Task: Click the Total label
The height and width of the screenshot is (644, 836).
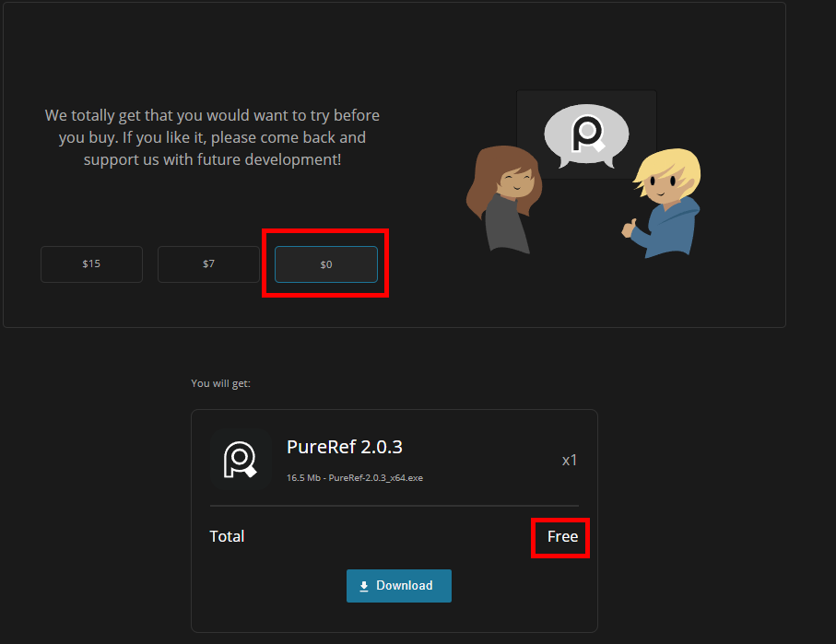Action: click(227, 536)
